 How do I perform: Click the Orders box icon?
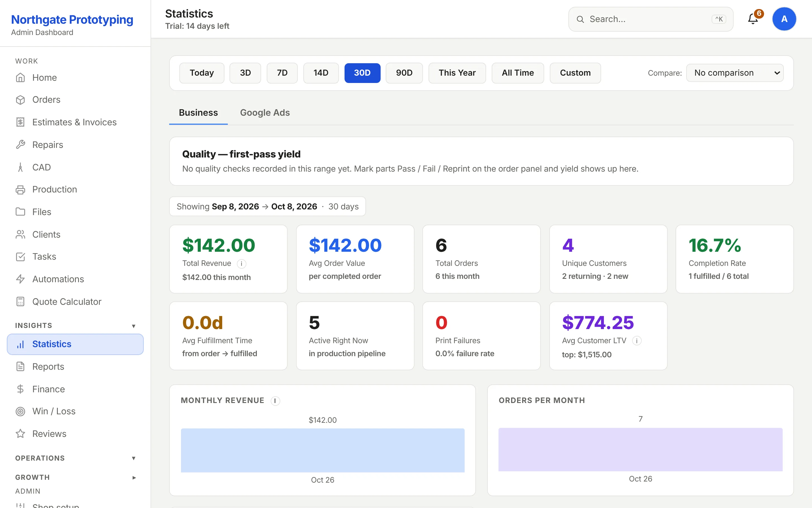click(x=21, y=100)
